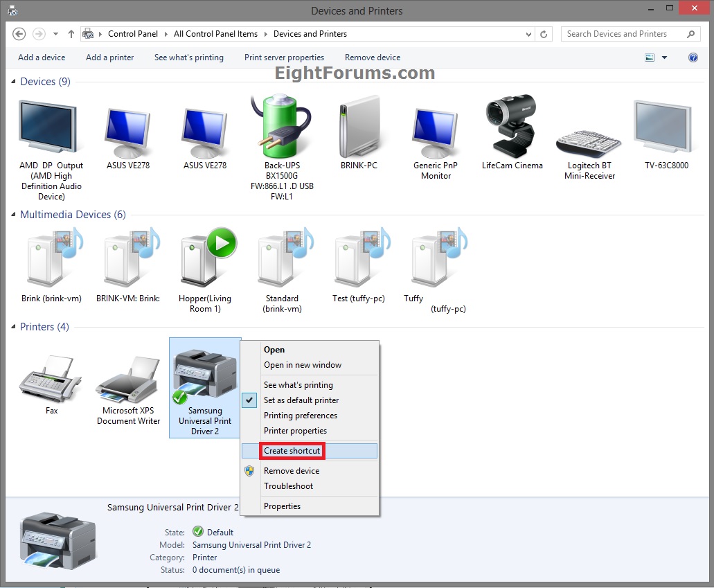The image size is (714, 588).
Task: Select the BRINK-PC device icon
Action: pyautogui.click(x=358, y=128)
